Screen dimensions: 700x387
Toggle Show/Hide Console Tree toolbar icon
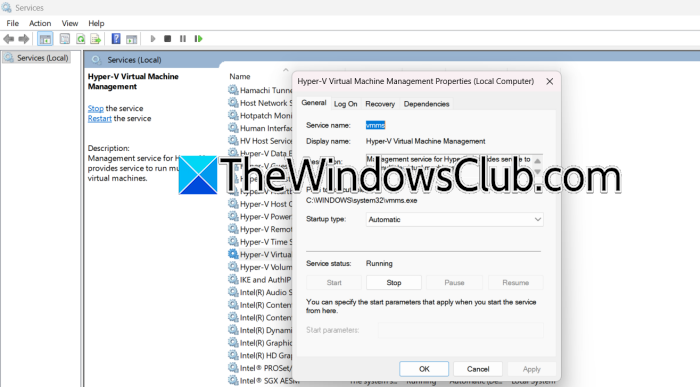[45, 39]
